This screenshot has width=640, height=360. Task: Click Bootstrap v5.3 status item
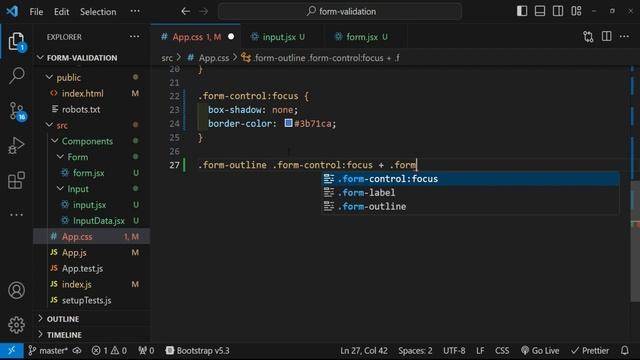(x=198, y=351)
